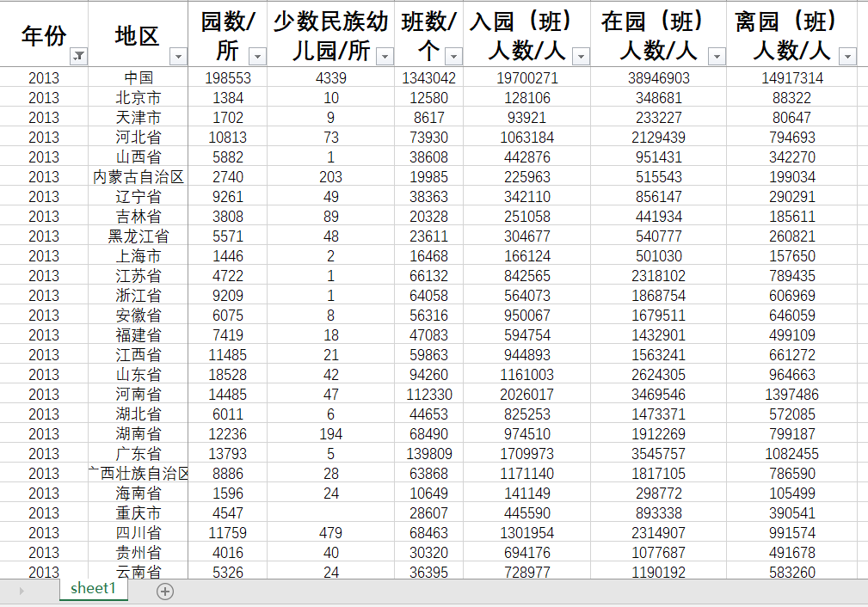Select the cell with value 18528
The height and width of the screenshot is (607, 868).
[227, 375]
